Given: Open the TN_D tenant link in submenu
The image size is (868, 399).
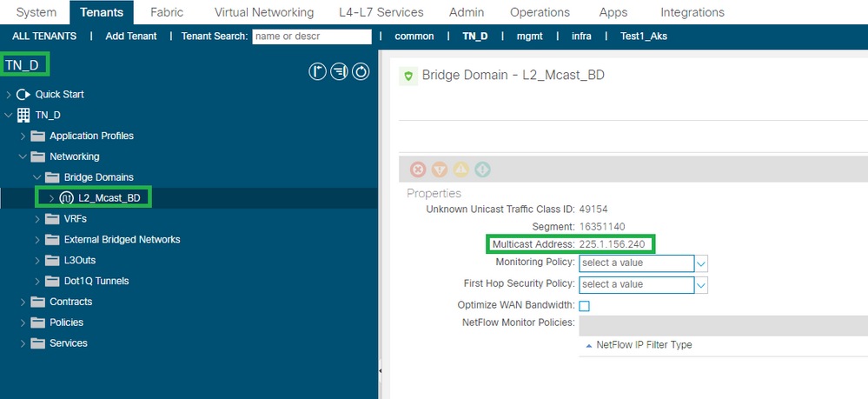Looking at the screenshot, I should click(x=475, y=36).
